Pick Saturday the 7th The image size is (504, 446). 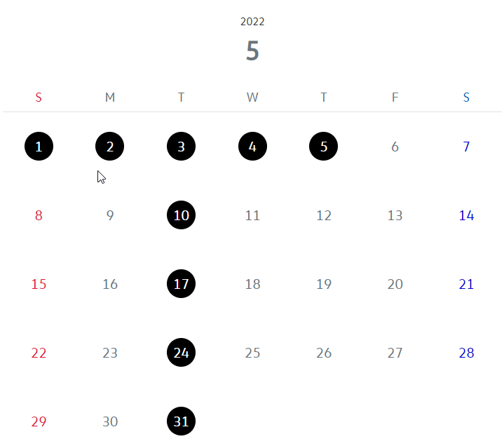(x=466, y=147)
